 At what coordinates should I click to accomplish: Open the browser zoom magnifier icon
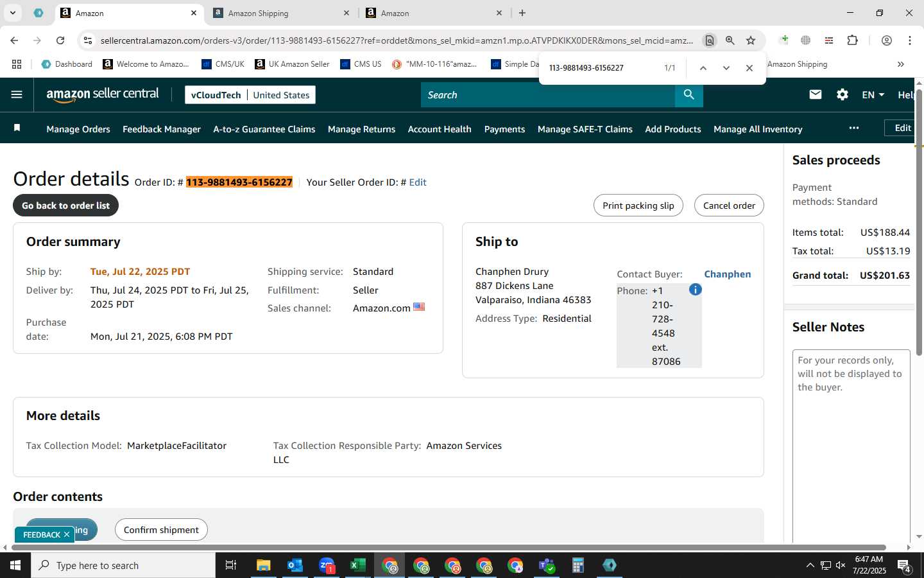pos(730,40)
